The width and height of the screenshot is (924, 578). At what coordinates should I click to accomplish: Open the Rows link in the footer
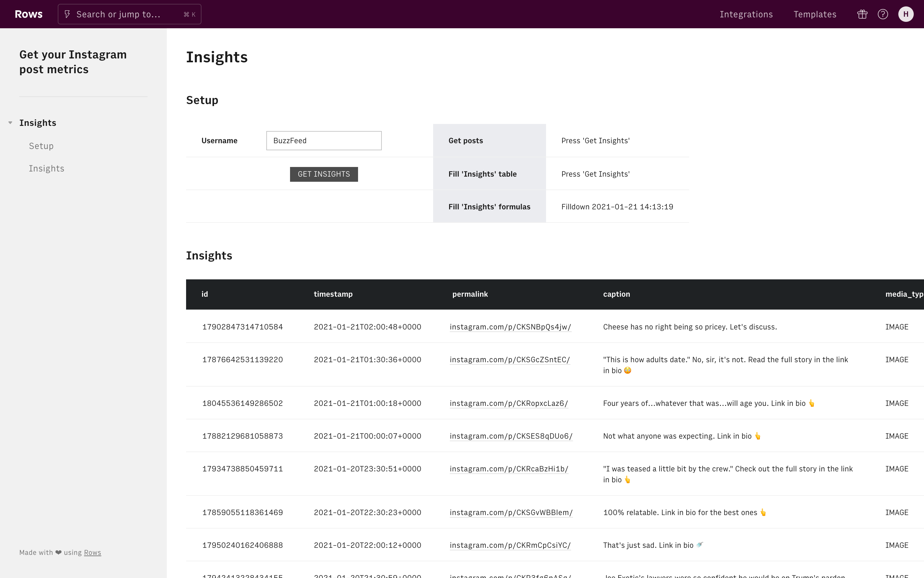(x=92, y=552)
